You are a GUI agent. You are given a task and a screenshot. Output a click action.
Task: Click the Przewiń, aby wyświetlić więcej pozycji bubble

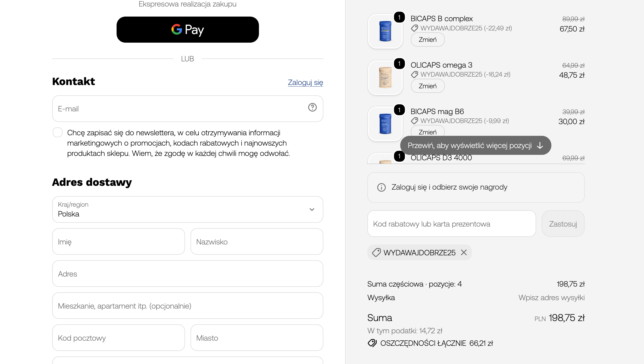[476, 146]
